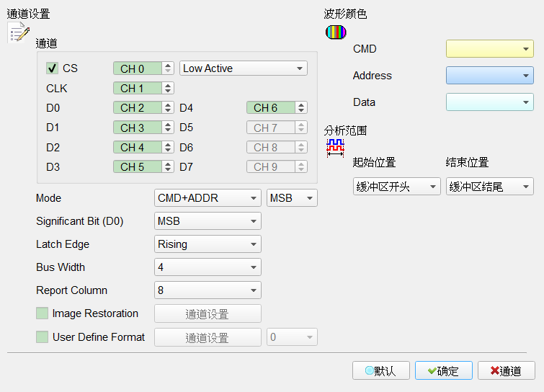Image resolution: width=544 pixels, height=392 pixels.
Task: Open the disabled User Define Format 0 dropdown
Action: (292, 337)
